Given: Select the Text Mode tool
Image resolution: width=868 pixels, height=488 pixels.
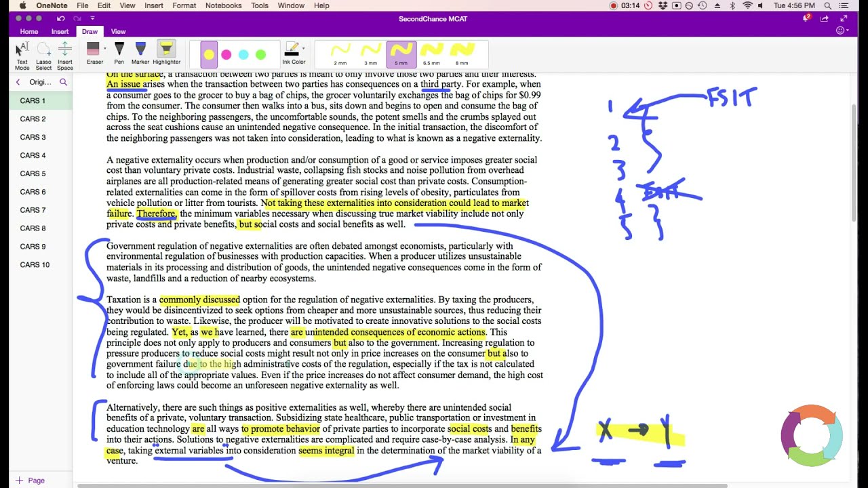Looking at the screenshot, I should click(22, 56).
